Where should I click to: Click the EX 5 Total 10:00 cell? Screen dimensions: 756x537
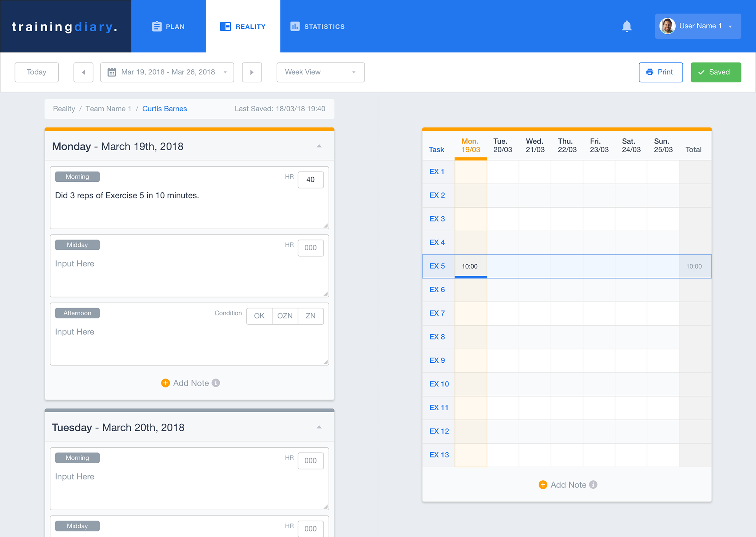click(x=695, y=266)
